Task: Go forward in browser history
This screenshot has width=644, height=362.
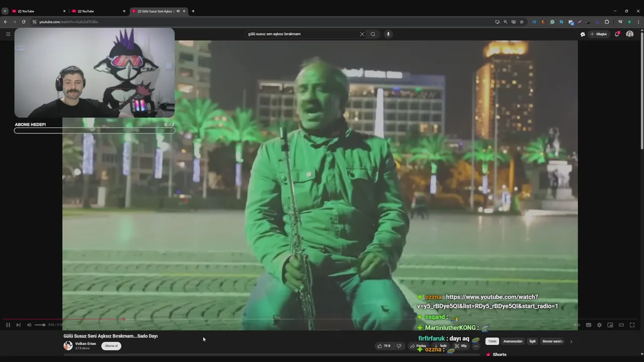Action: pos(14,22)
